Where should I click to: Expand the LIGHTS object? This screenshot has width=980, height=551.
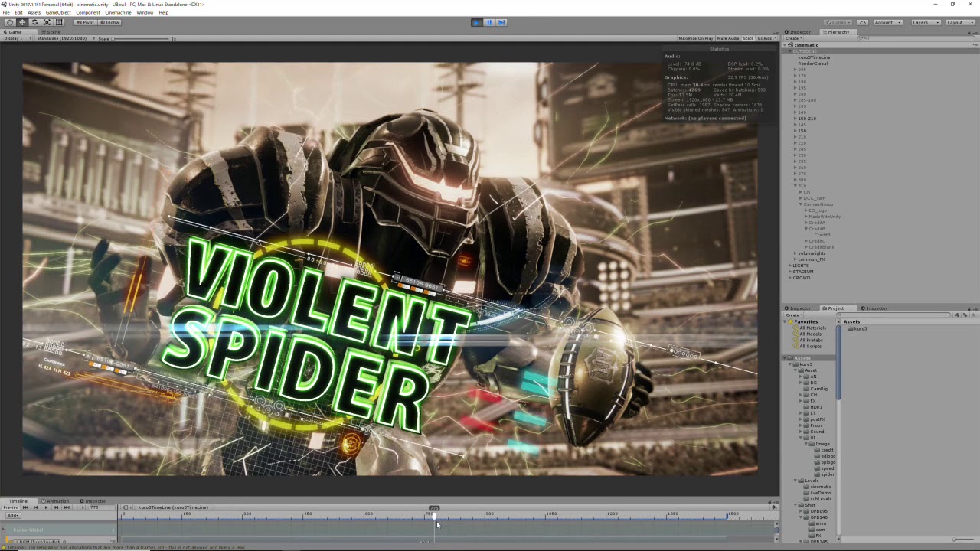[790, 266]
